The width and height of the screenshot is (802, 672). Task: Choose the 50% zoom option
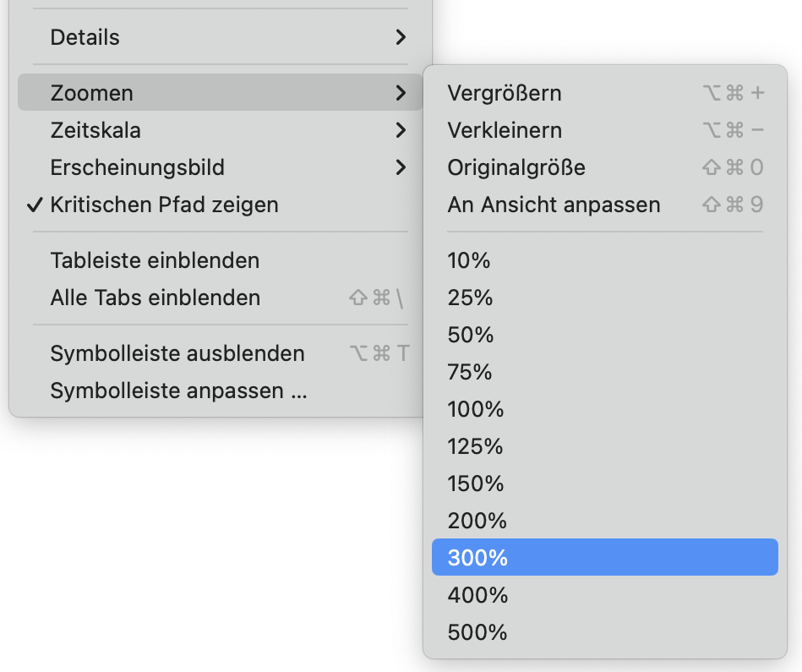(471, 335)
